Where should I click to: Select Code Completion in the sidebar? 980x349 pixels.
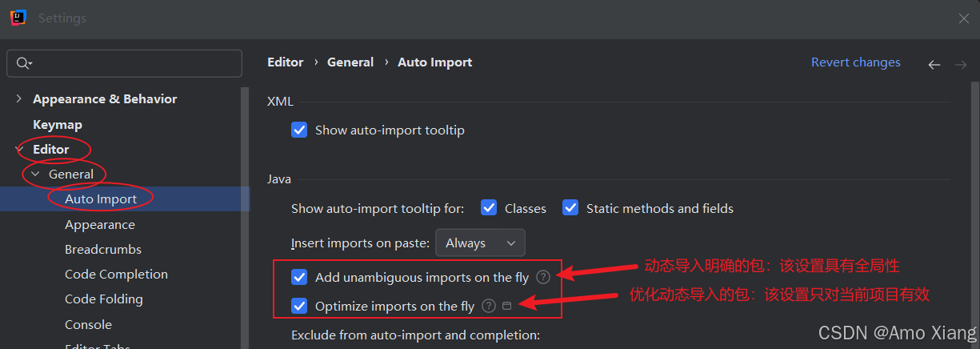(x=116, y=274)
